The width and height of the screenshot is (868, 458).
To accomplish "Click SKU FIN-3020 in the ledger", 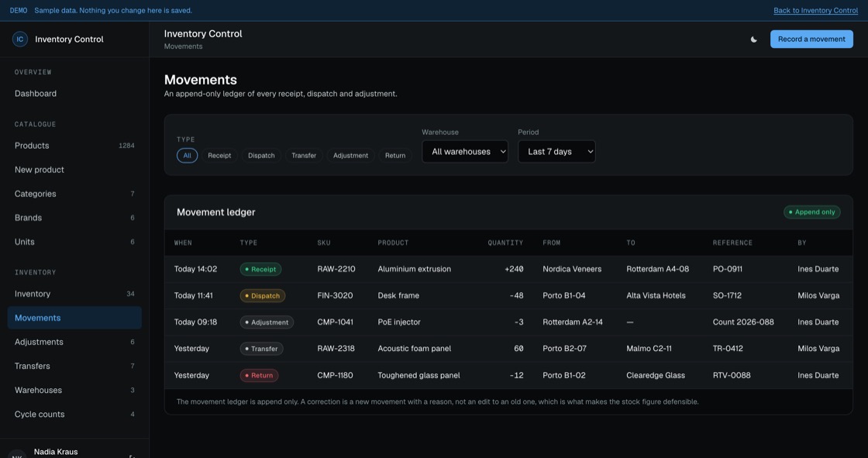I will pos(335,296).
